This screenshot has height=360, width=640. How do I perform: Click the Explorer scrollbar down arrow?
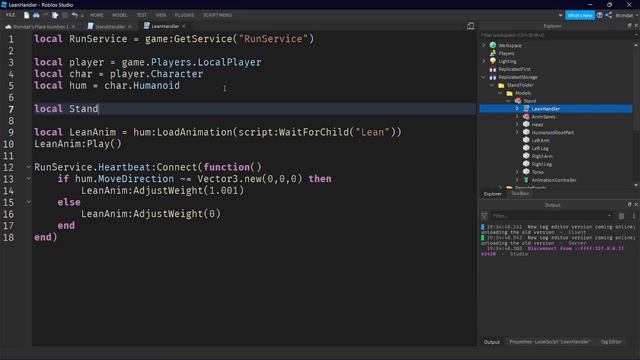pyautogui.click(x=636, y=185)
